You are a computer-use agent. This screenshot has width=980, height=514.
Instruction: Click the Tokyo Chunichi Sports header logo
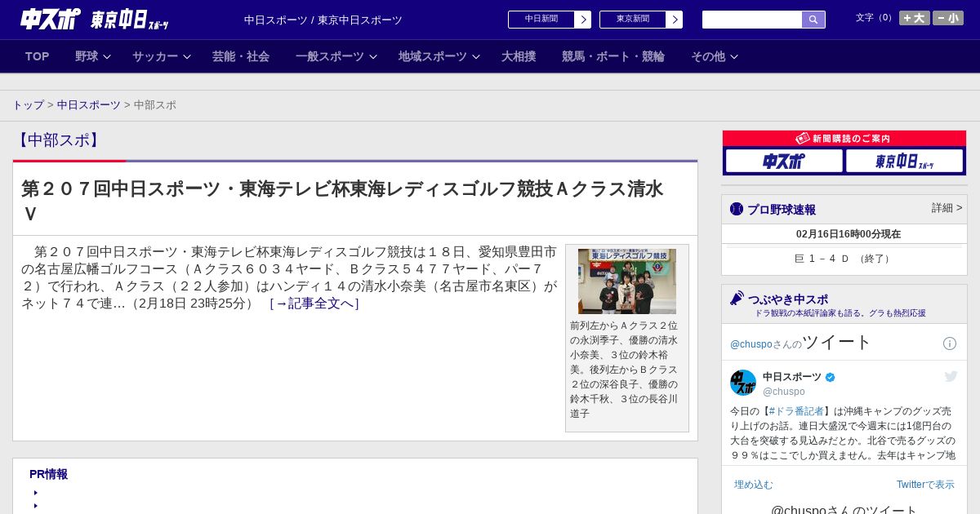click(x=130, y=20)
